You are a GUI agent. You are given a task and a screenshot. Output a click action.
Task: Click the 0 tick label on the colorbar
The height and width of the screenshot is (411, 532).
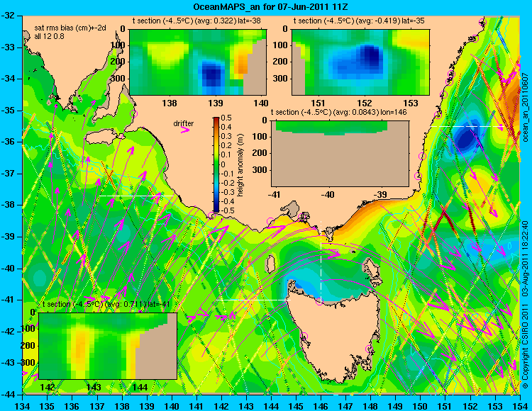[223, 164]
